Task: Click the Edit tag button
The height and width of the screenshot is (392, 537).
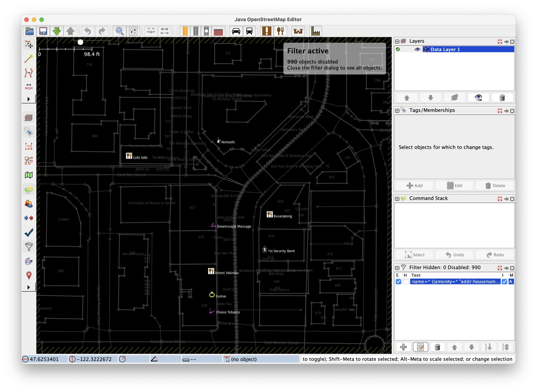Action: (x=455, y=186)
